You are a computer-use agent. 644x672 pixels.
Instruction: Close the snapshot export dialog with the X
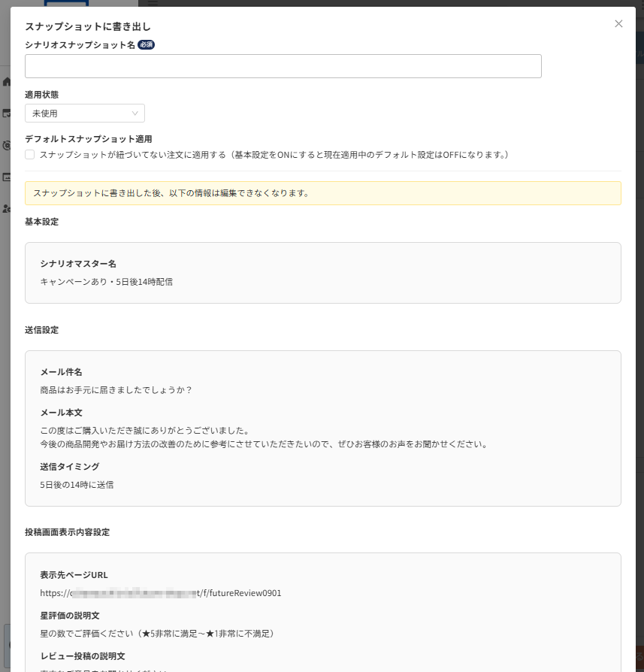(618, 23)
